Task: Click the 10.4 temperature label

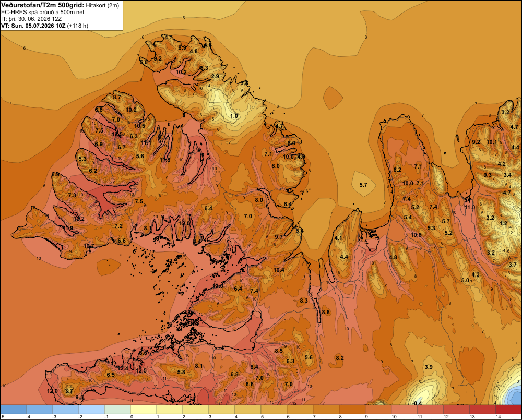Action: pyautogui.click(x=279, y=270)
